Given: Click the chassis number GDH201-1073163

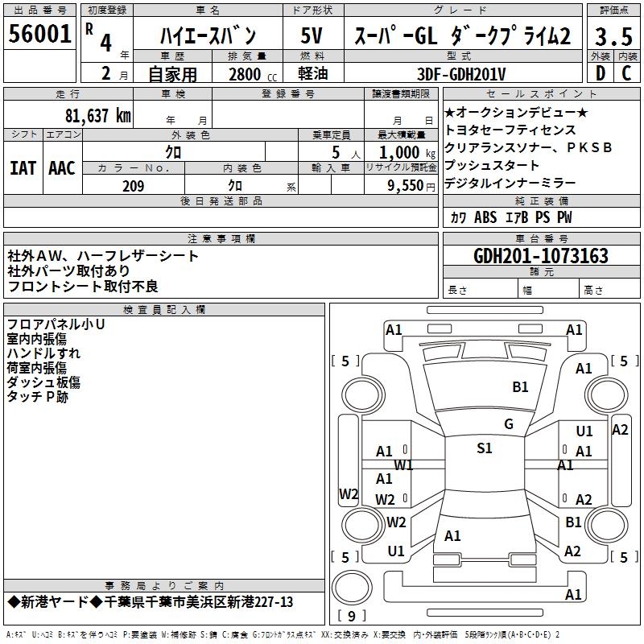Looking at the screenshot, I should pyautogui.click(x=541, y=257).
